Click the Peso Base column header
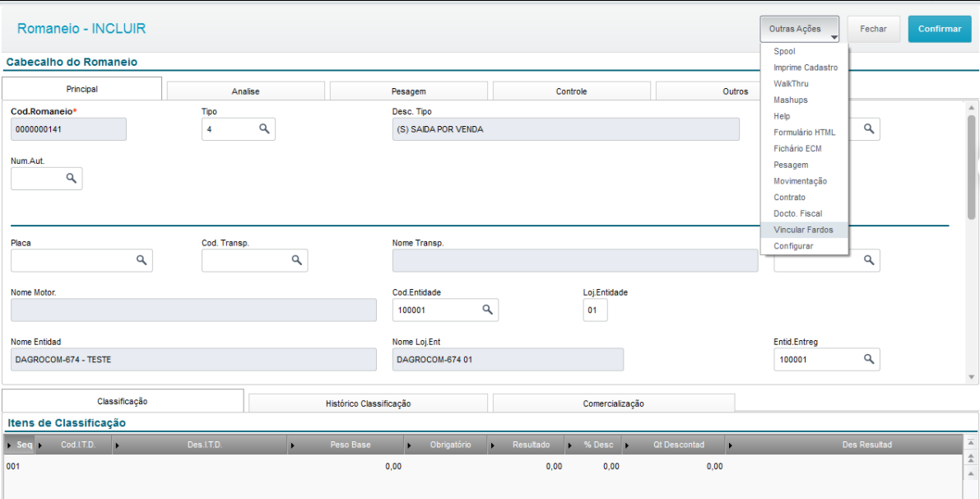980x499 pixels. [346, 445]
